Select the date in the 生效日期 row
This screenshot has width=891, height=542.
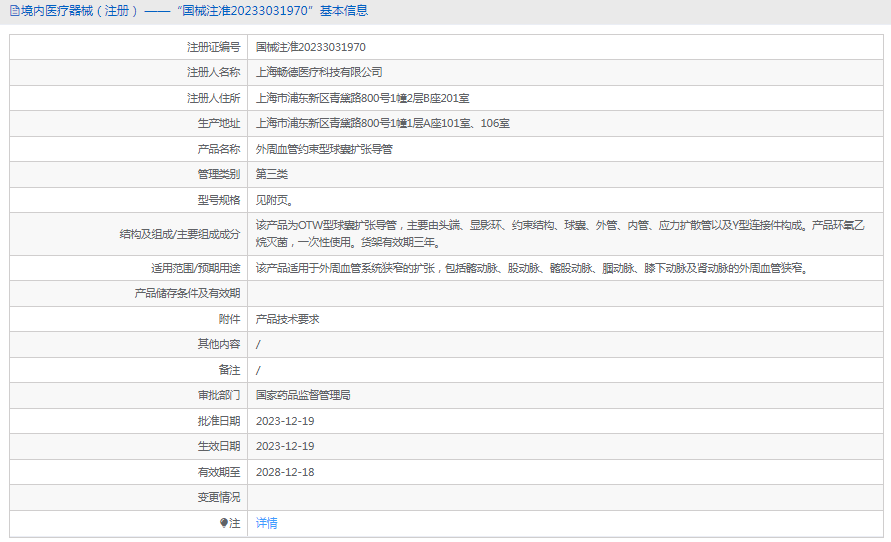(x=285, y=446)
